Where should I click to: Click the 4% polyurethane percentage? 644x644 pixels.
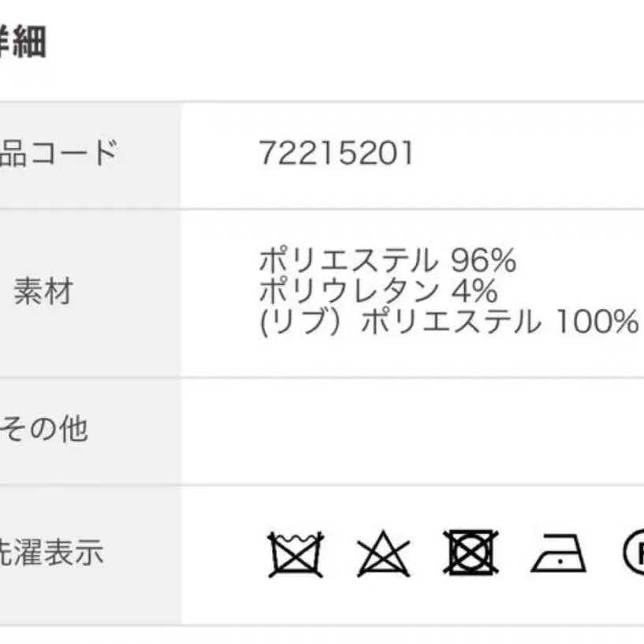[x=475, y=290]
